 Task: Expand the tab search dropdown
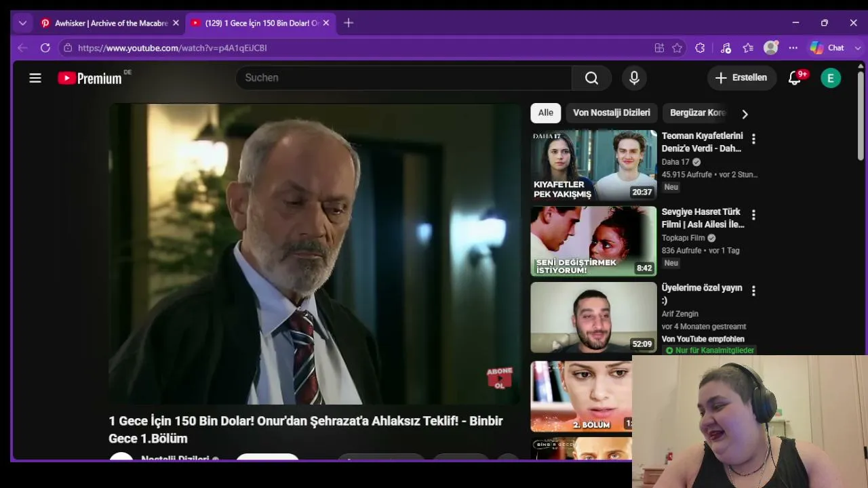point(22,23)
